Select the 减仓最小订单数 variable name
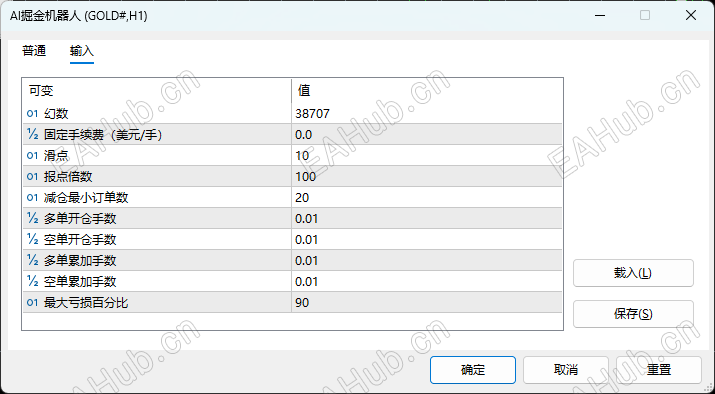This screenshot has width=715, height=394. (86, 197)
